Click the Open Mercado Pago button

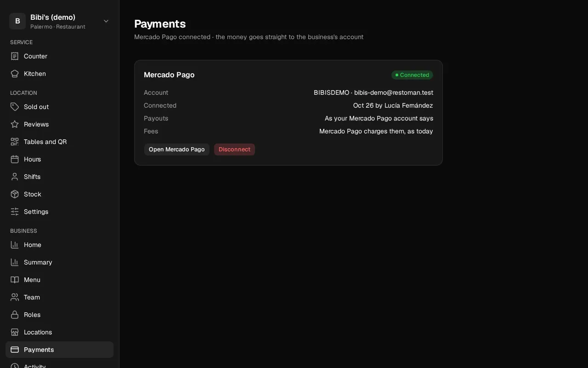pos(177,149)
